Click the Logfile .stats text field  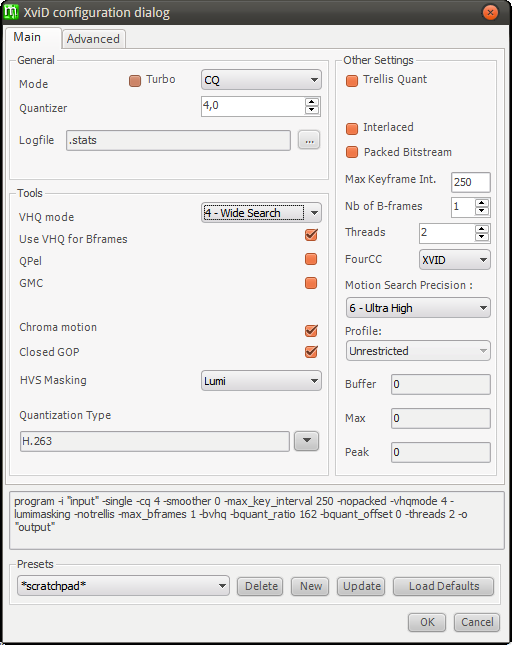click(178, 140)
